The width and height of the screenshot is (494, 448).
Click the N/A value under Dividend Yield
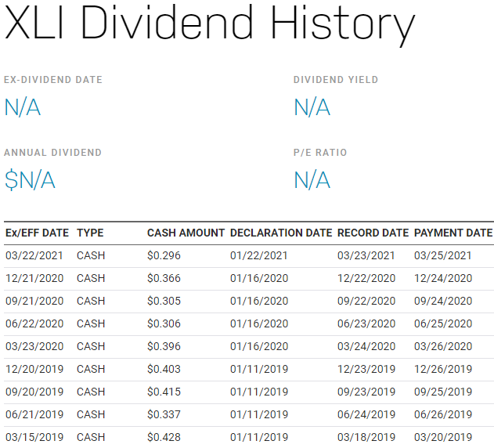click(312, 107)
